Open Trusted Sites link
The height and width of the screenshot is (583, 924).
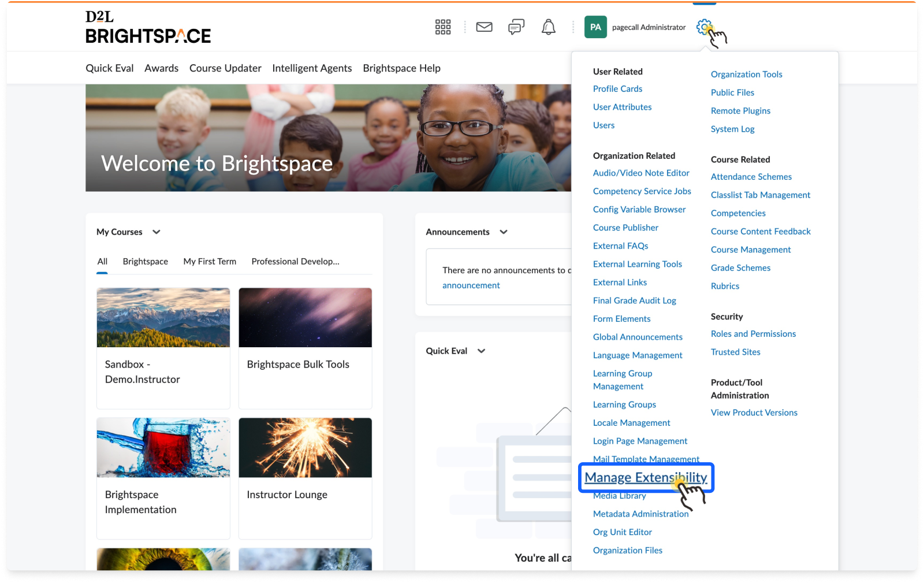(735, 352)
